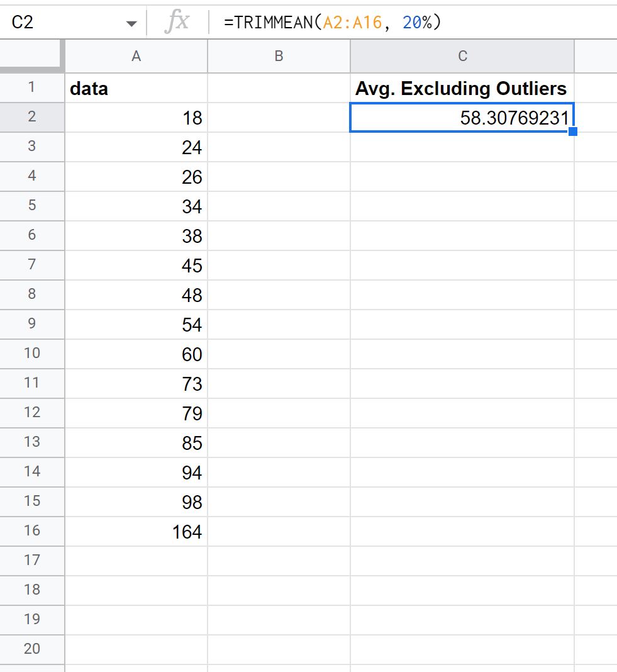Select row 10 header
617x672 pixels.
(32, 354)
